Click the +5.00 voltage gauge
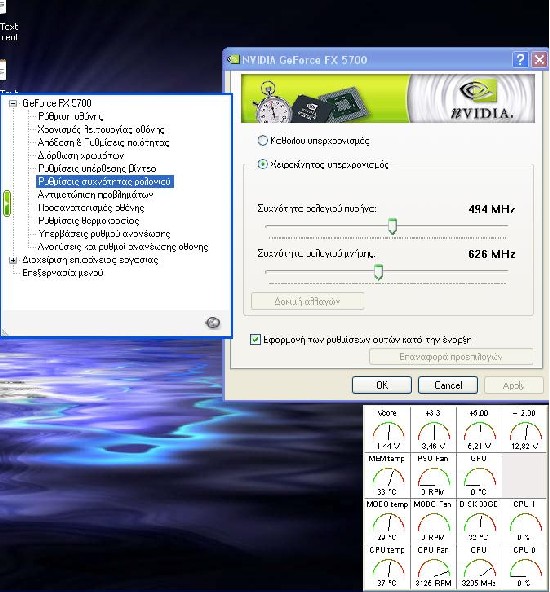The image size is (550, 592). 479,429
